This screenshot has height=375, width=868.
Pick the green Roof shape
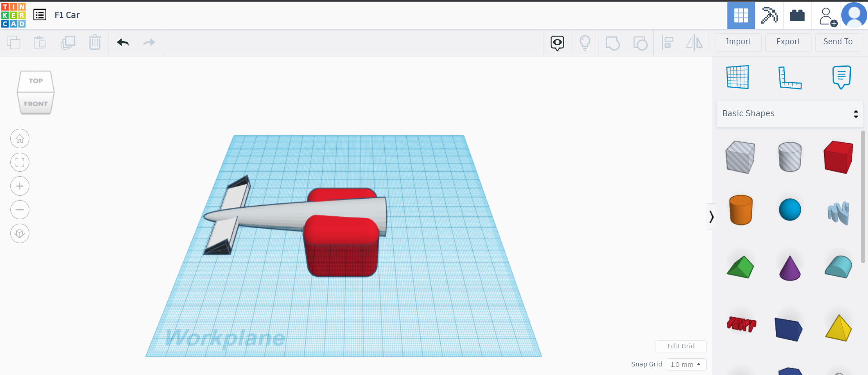(x=741, y=267)
